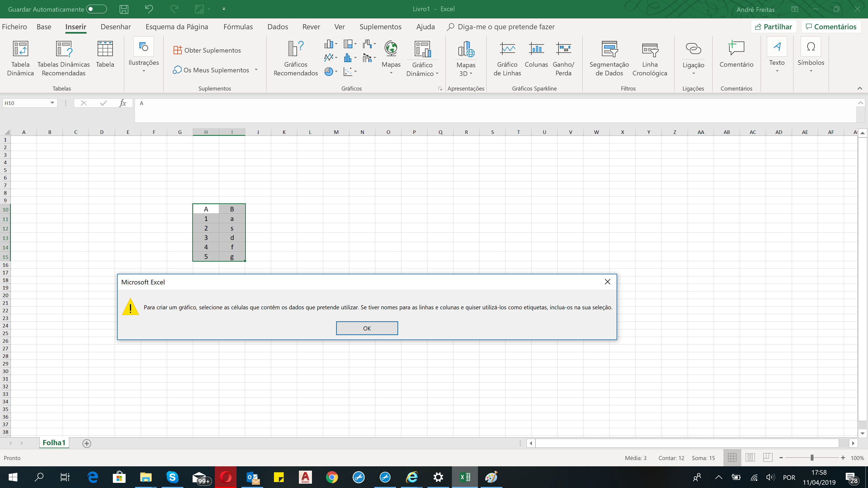Switch to the Rever tab

311,27
